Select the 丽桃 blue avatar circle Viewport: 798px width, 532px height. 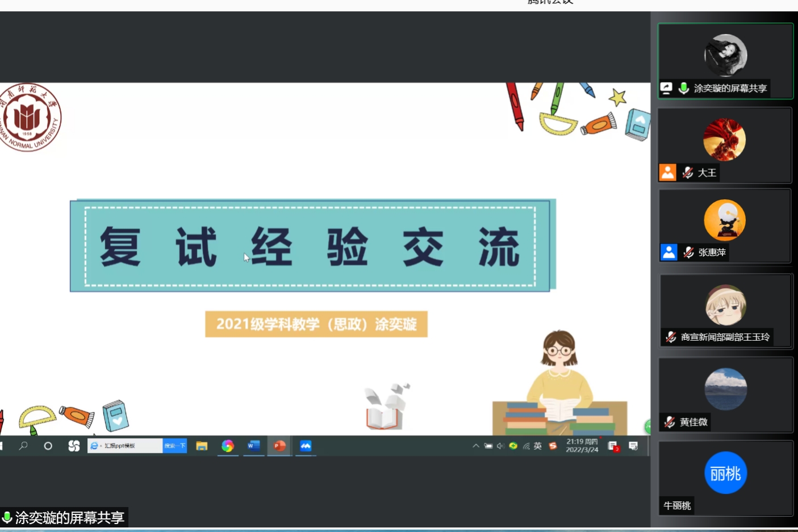point(725,473)
